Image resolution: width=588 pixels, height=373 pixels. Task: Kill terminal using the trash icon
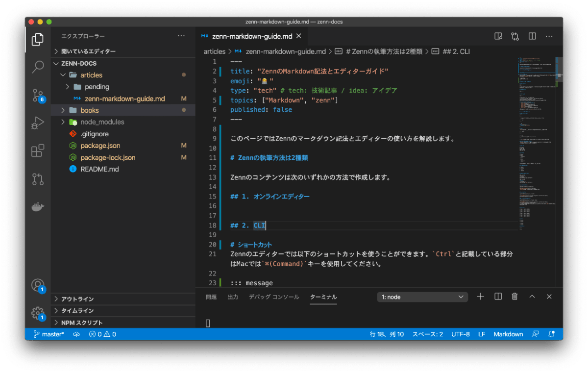(x=515, y=297)
